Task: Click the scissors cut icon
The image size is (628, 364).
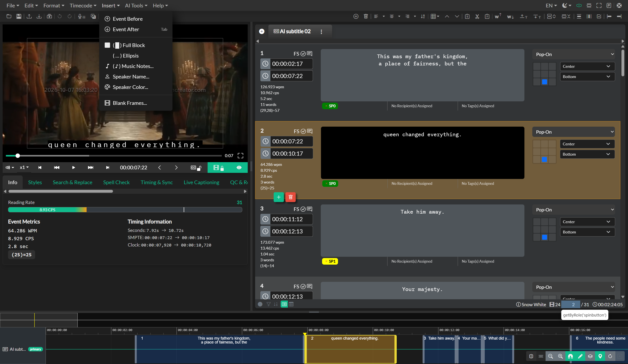Action: [477, 16]
